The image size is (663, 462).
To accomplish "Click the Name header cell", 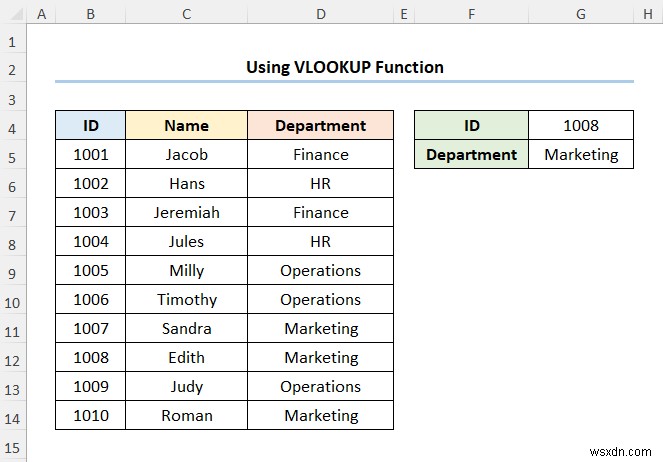I will tap(186, 125).
